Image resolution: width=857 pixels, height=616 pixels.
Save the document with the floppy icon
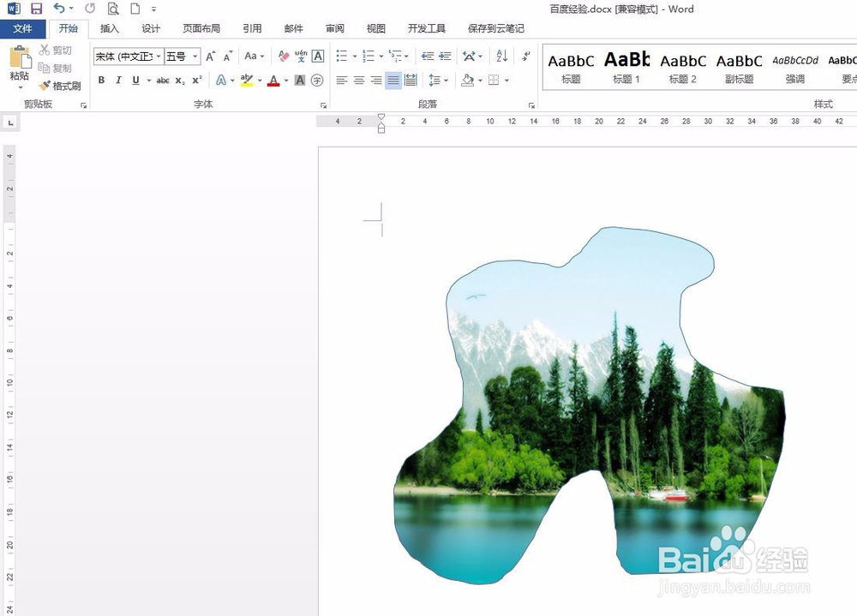pos(36,9)
